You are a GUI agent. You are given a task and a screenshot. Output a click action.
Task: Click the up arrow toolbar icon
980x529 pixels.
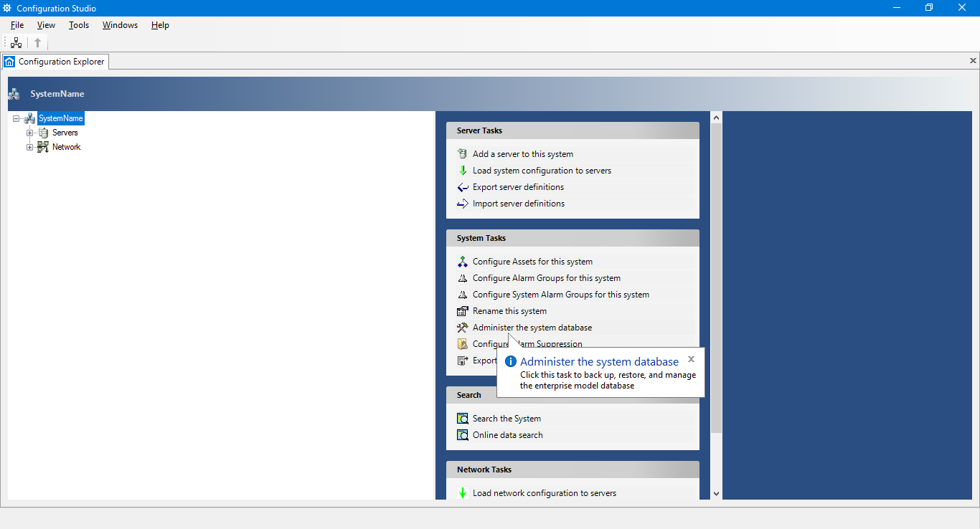pyautogui.click(x=38, y=42)
